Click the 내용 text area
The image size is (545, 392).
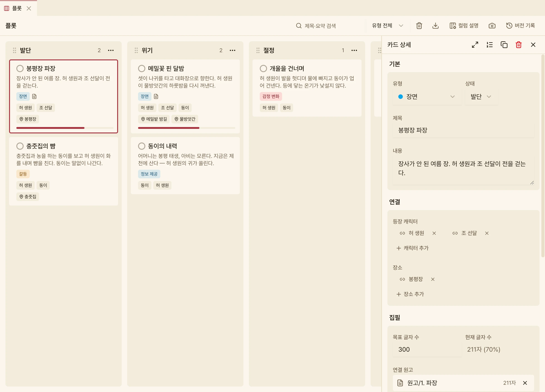463,170
